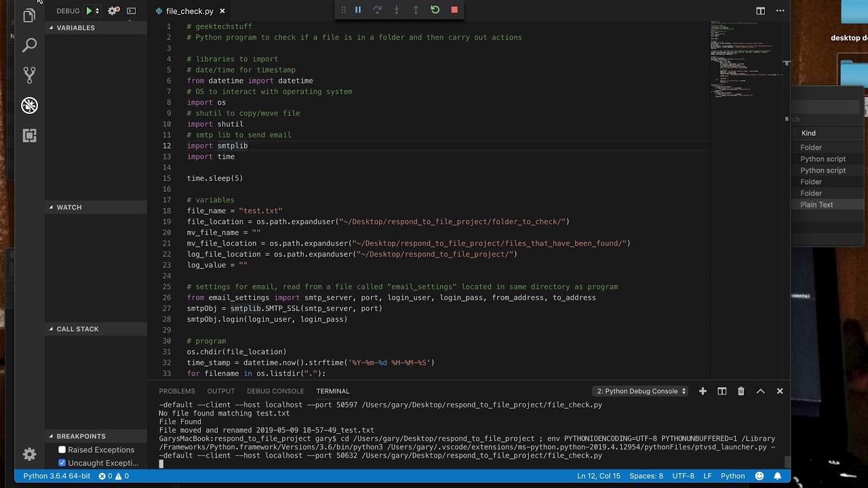The height and width of the screenshot is (488, 868).
Task: Click the terminal line "File Found"
Action: click(x=180, y=422)
